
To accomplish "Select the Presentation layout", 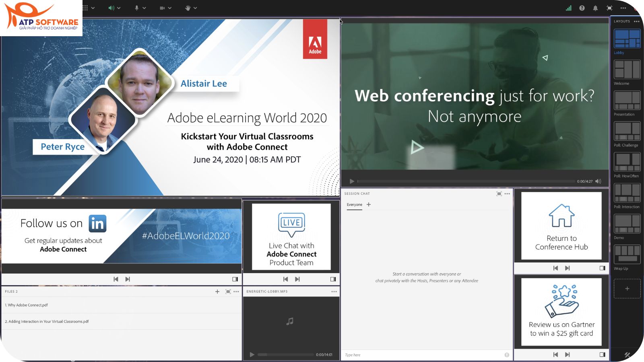I will [x=627, y=101].
